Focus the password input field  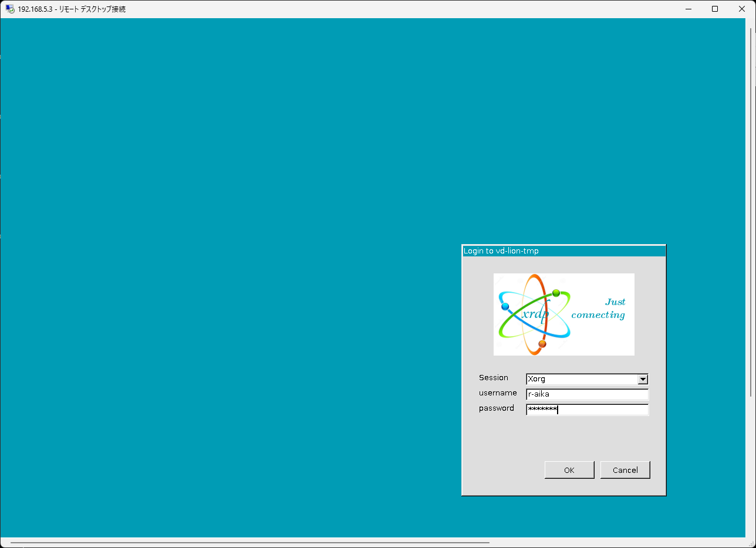click(587, 410)
